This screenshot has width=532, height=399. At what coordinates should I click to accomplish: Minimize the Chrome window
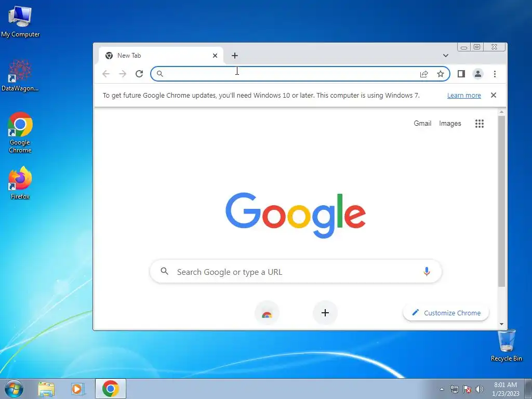(x=464, y=47)
